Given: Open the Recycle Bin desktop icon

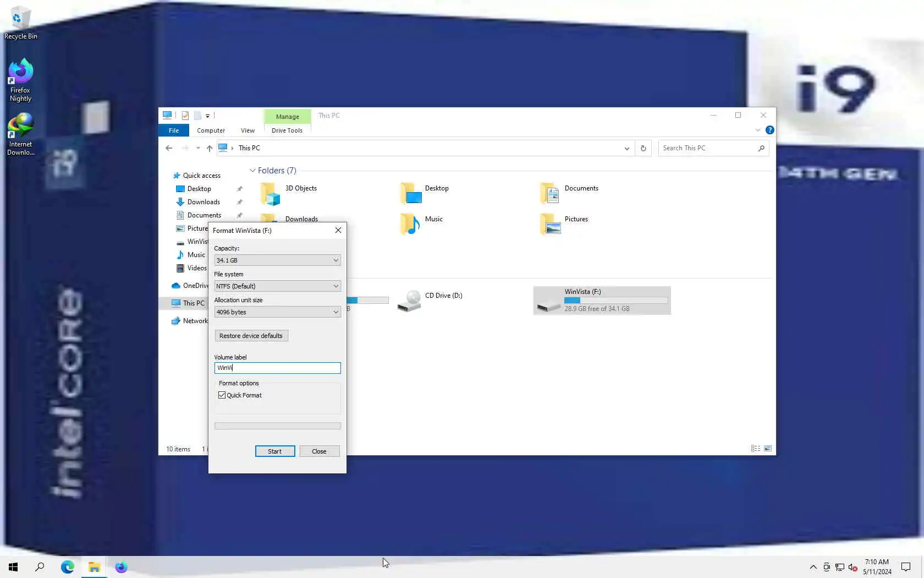Looking at the screenshot, I should (20, 23).
